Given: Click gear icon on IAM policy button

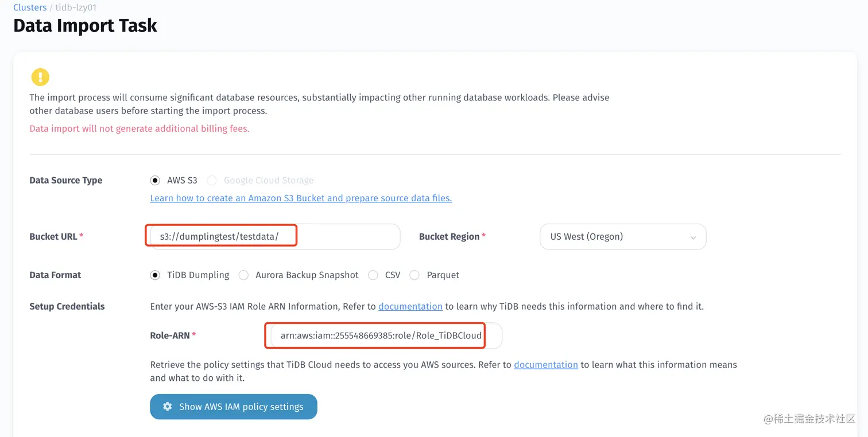Looking at the screenshot, I should (x=167, y=407).
